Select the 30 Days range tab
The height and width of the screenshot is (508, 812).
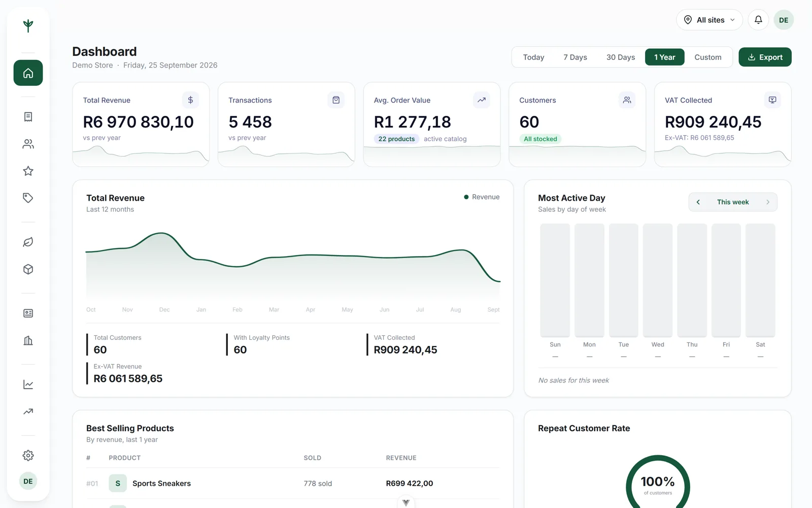621,57
